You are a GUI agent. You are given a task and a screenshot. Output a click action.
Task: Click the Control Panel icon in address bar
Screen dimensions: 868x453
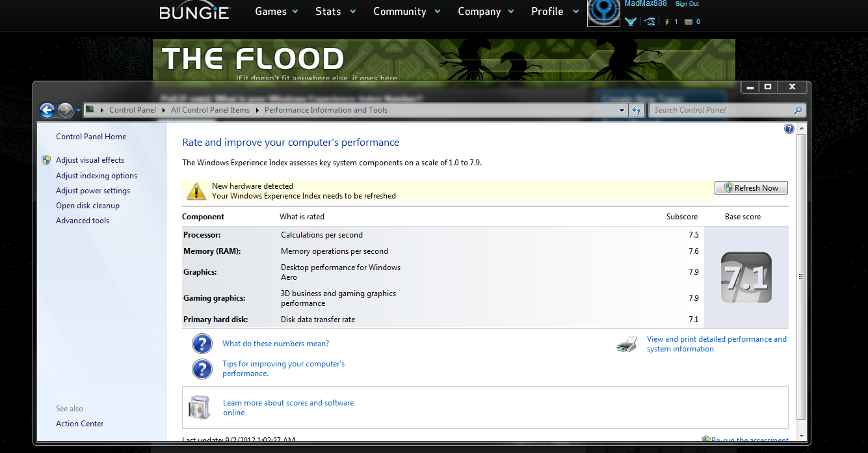point(90,109)
